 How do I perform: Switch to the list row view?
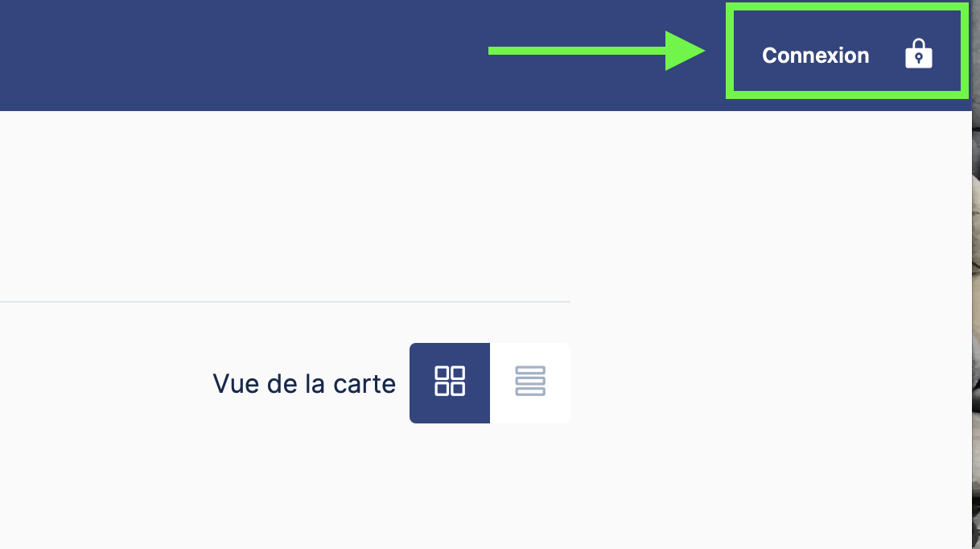pyautogui.click(x=530, y=383)
